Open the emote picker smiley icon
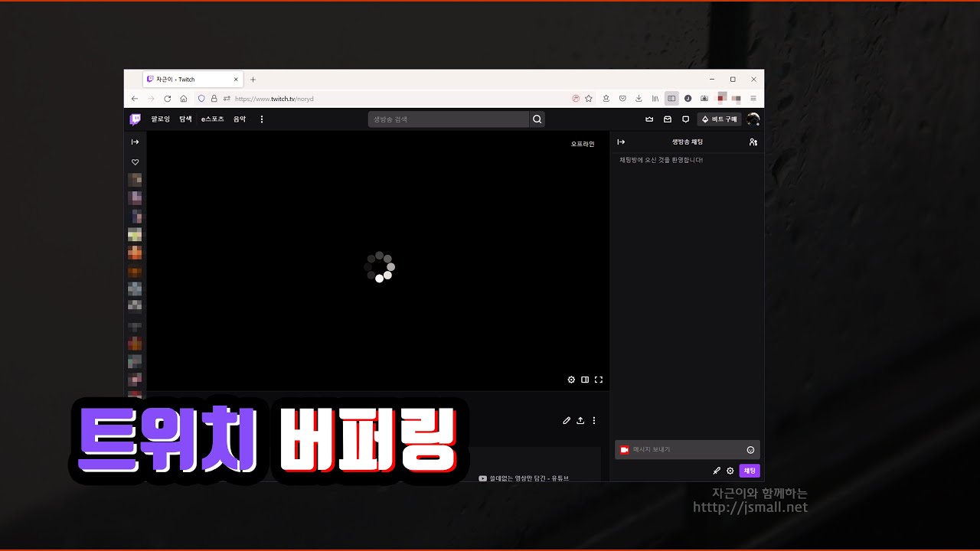Viewport: 980px width, 551px height. [x=751, y=450]
